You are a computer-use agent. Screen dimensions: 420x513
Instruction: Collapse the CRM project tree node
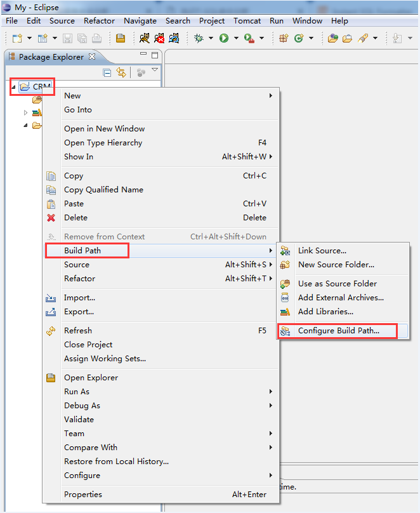point(14,87)
